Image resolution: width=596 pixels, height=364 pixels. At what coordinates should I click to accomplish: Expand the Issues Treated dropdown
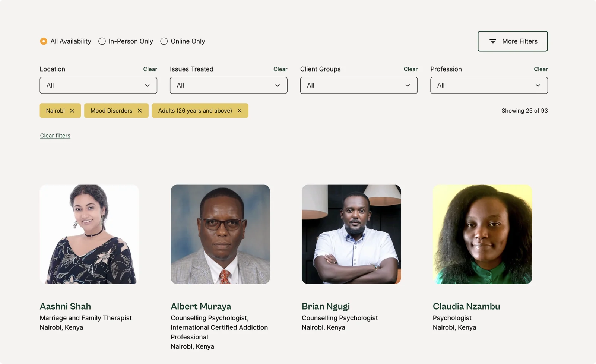click(x=228, y=85)
